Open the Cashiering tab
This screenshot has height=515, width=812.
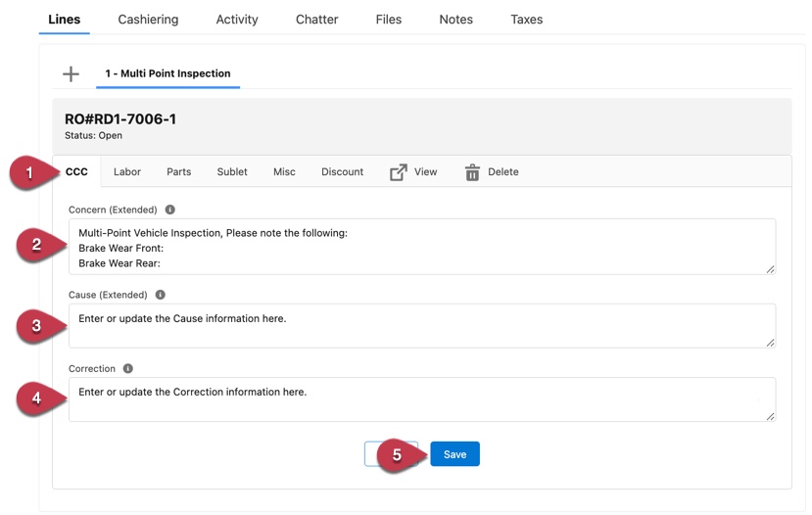click(148, 20)
